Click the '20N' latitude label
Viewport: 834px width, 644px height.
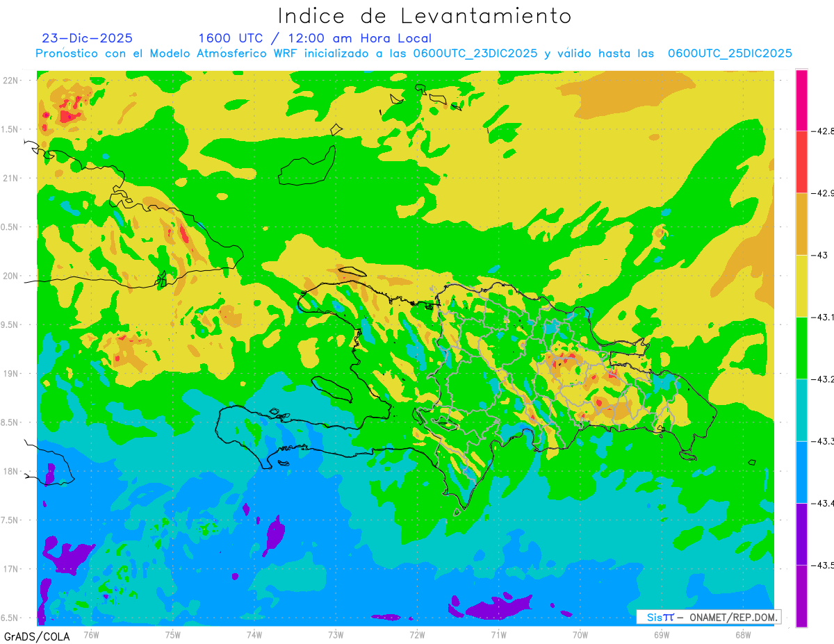[10, 276]
